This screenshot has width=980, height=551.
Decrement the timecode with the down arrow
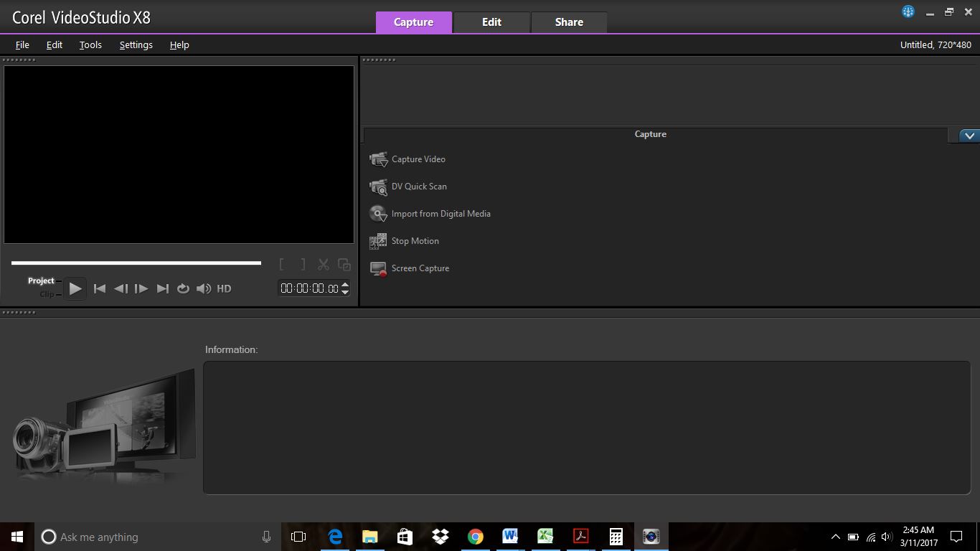[x=345, y=291]
